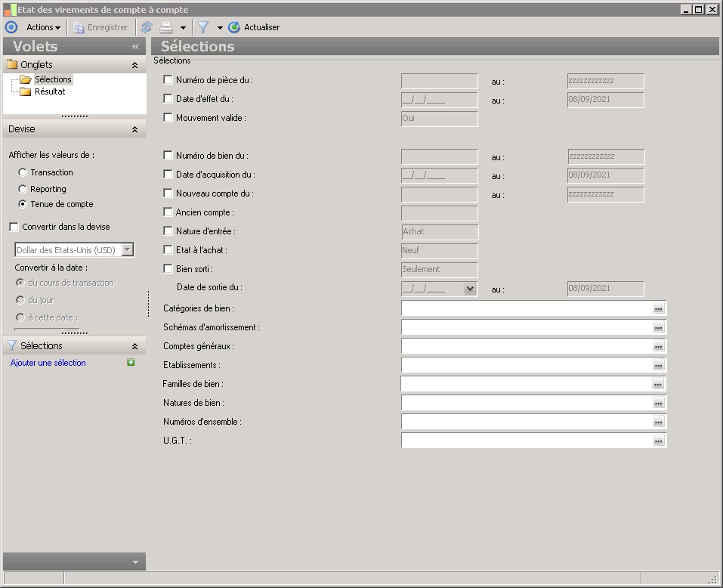Open browse button for Catégories de bien
723x588 pixels.
point(658,308)
